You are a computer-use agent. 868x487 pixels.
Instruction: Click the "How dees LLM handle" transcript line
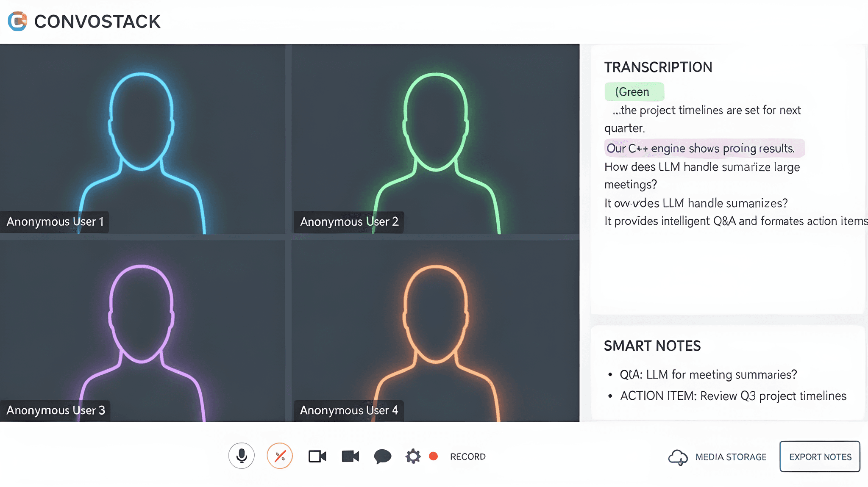(x=702, y=175)
